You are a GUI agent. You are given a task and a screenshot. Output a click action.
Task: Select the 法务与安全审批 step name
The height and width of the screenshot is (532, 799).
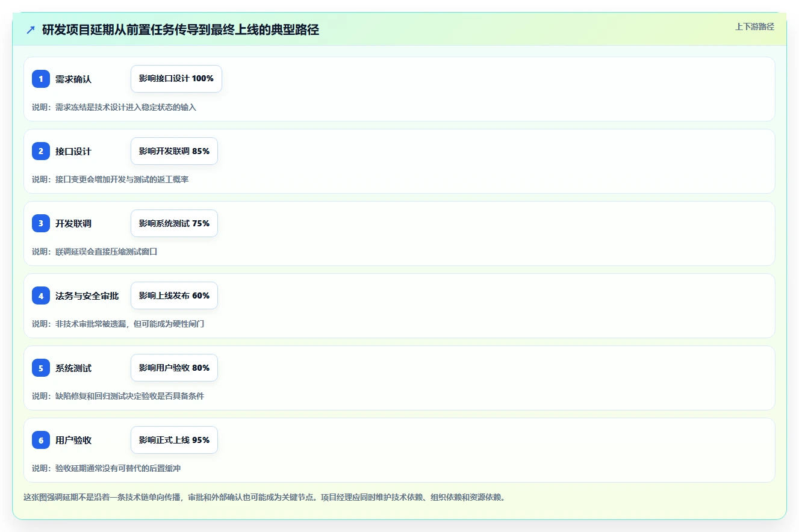click(87, 295)
